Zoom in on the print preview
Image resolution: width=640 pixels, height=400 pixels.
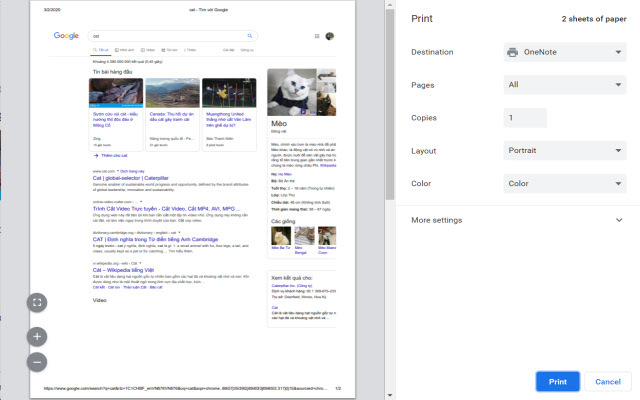tap(37, 336)
